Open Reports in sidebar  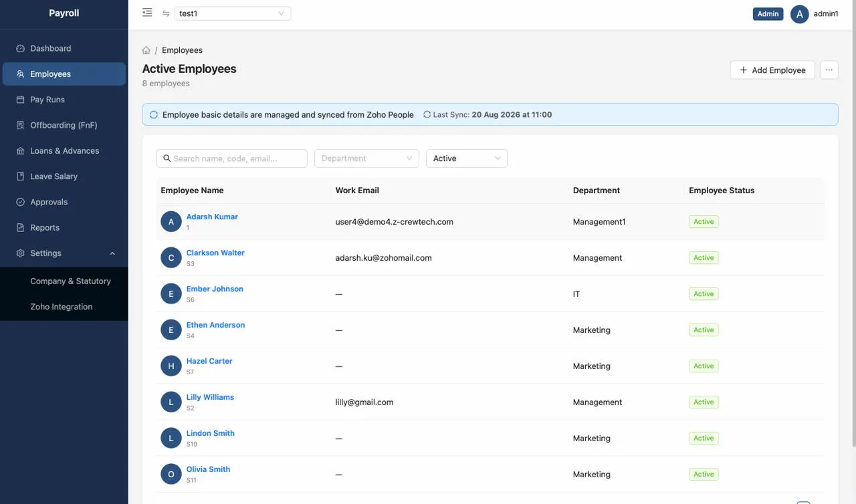pos(64,228)
